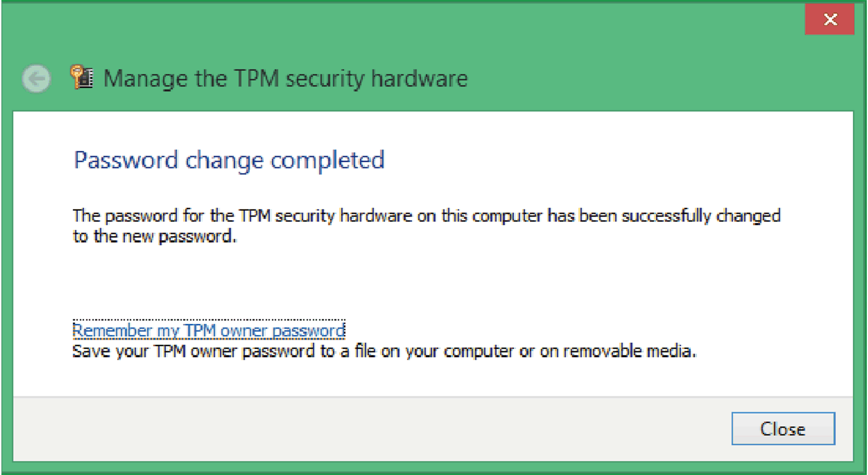
Task: Click the word "completed" in the blue heading
Action: [327, 160]
